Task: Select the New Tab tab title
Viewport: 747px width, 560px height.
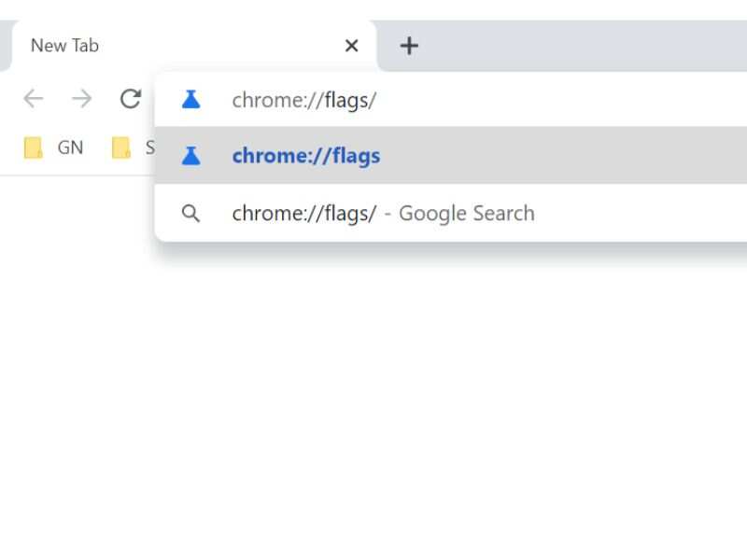Action: (x=64, y=46)
